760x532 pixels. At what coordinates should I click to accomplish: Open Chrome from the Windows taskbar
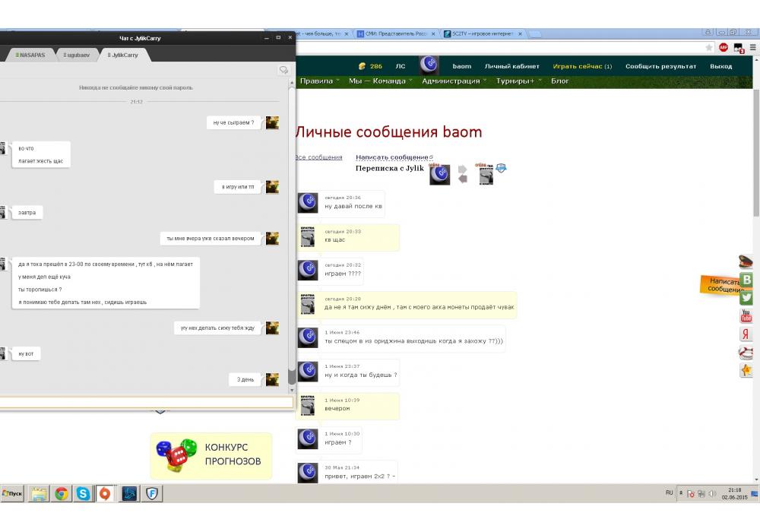click(61, 494)
